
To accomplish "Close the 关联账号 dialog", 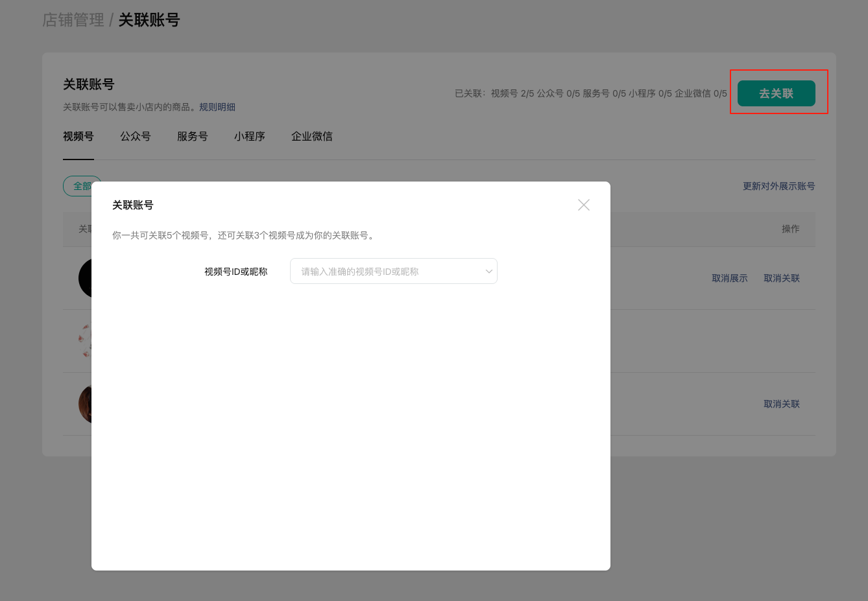I will tap(583, 205).
